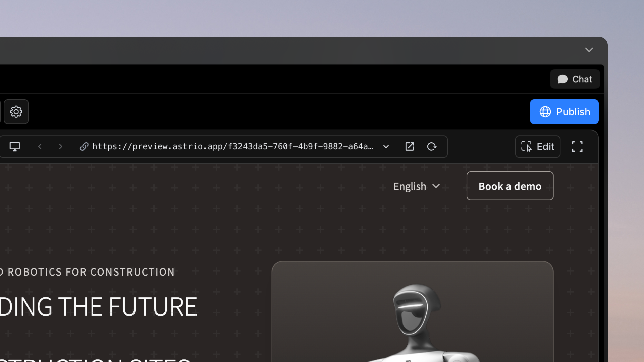Screen dimensions: 644x362
Task: Expand the preview URL dropdown
Action: (x=386, y=146)
